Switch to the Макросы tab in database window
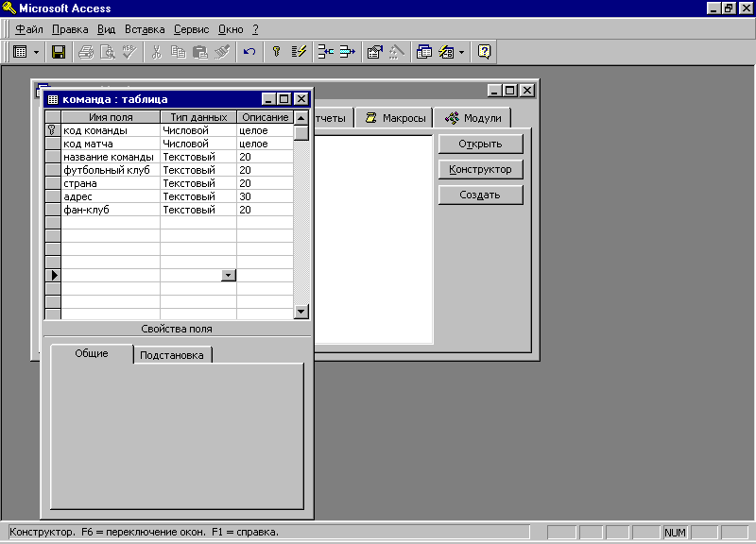 pyautogui.click(x=395, y=118)
